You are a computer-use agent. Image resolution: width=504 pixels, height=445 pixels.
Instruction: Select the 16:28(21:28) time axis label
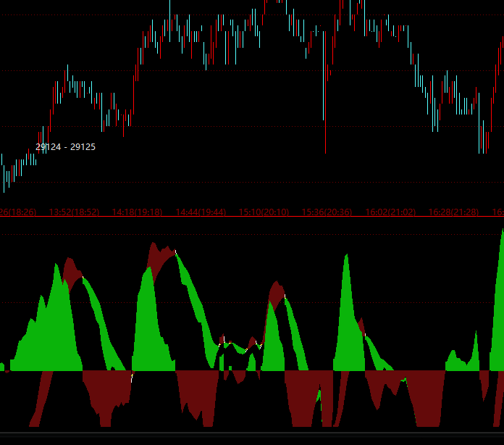453,212
